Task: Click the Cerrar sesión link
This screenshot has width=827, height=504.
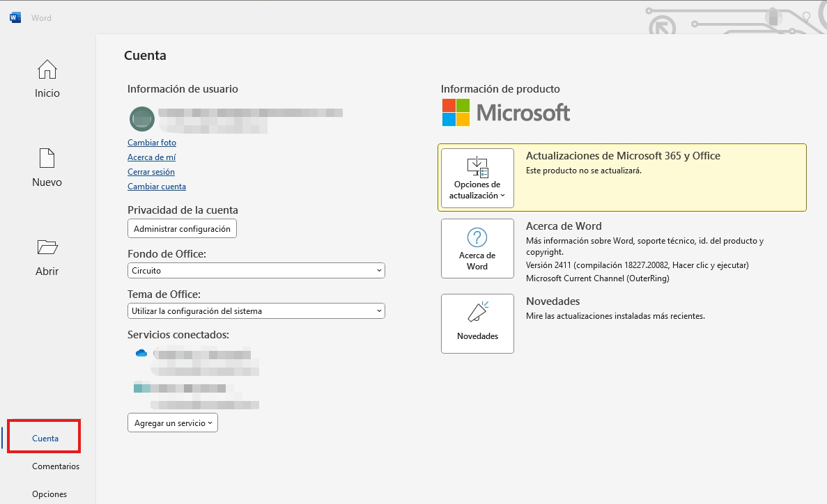Action: click(151, 172)
